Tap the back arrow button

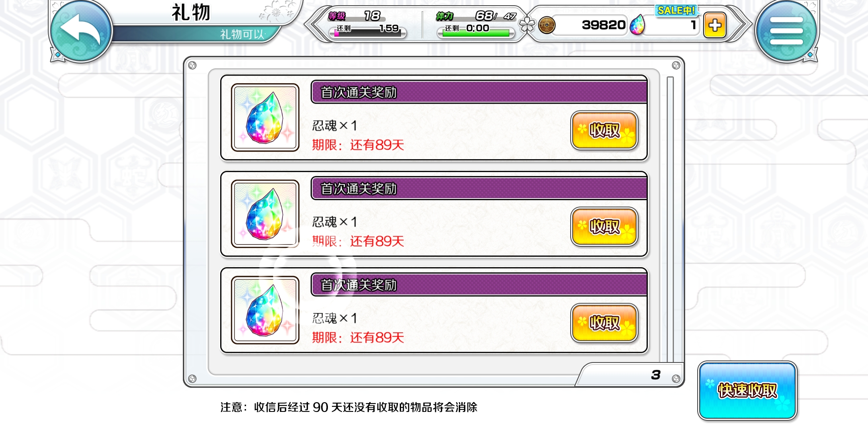click(81, 31)
